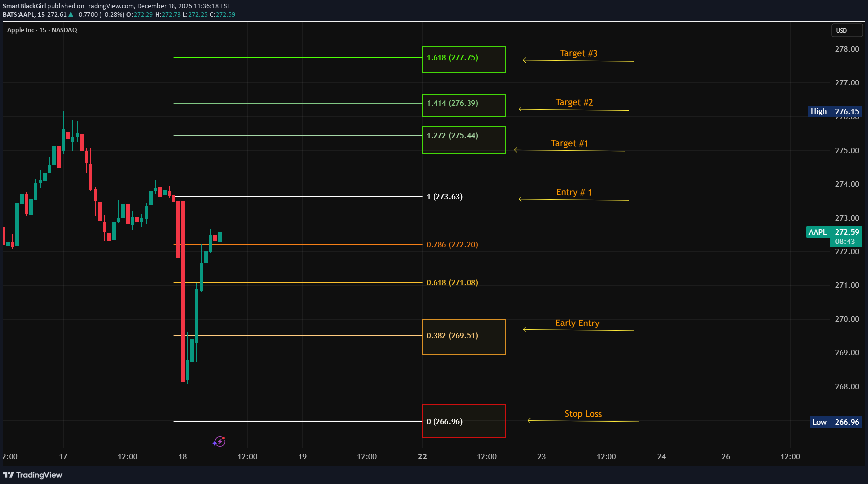Screen dimensions: 868x484
Task: Select the red 0 (266.96) stop loss box
Action: (463, 421)
